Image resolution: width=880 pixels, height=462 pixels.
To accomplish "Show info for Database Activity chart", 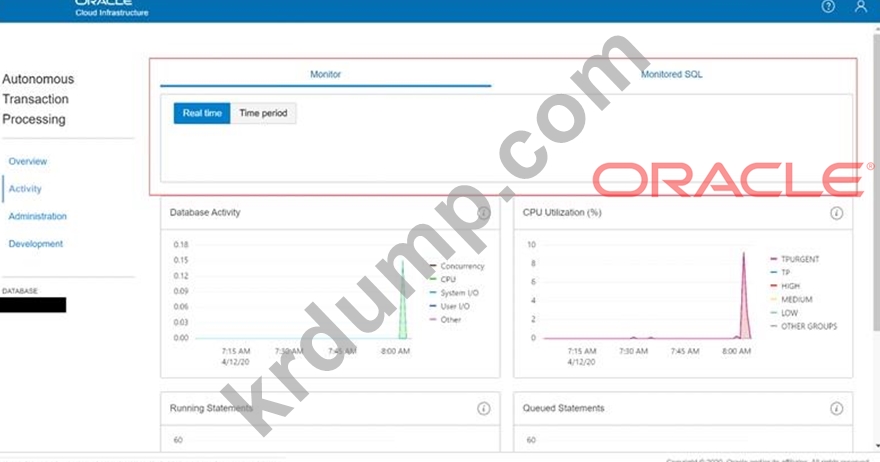I will coord(483,213).
